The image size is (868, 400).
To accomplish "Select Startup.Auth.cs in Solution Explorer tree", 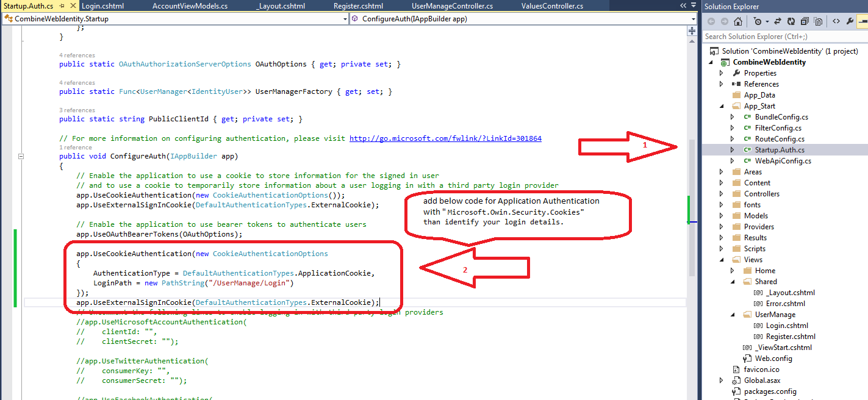I will tap(780, 150).
